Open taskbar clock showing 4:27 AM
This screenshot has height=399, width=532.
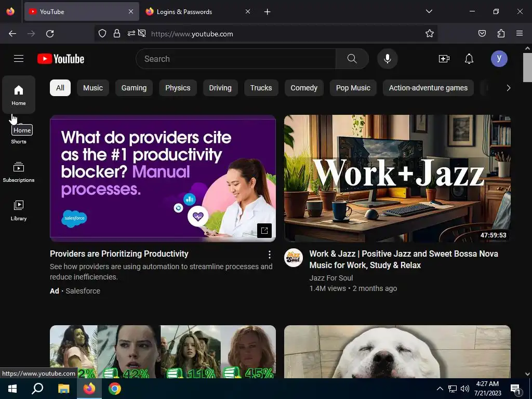487,389
